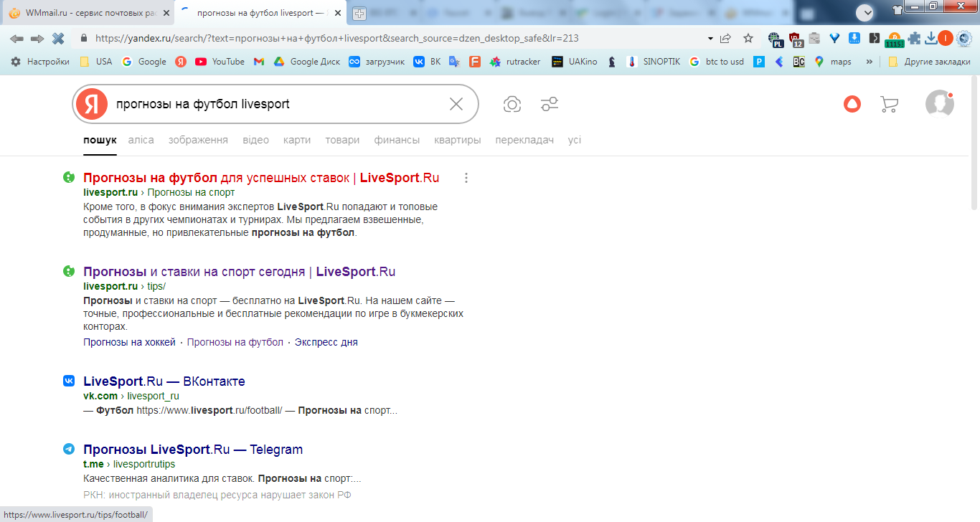The height and width of the screenshot is (522, 980).
Task: Go forward with the browser forward arrow
Action: (37, 39)
